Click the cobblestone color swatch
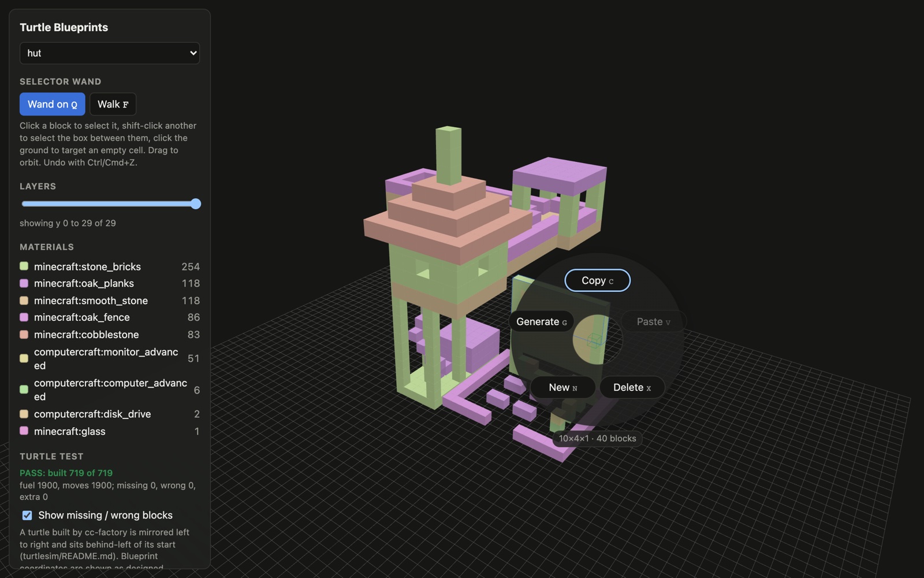This screenshot has width=924, height=578. pos(24,334)
